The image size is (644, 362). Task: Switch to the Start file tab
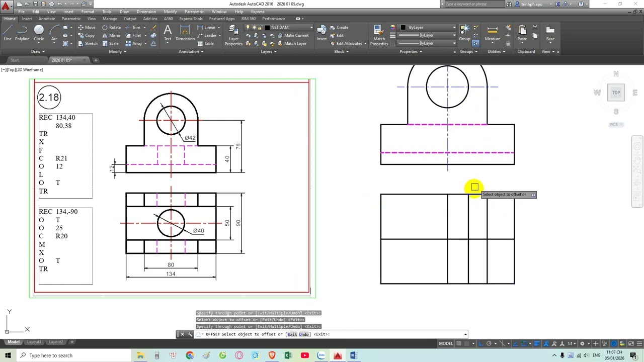click(15, 60)
